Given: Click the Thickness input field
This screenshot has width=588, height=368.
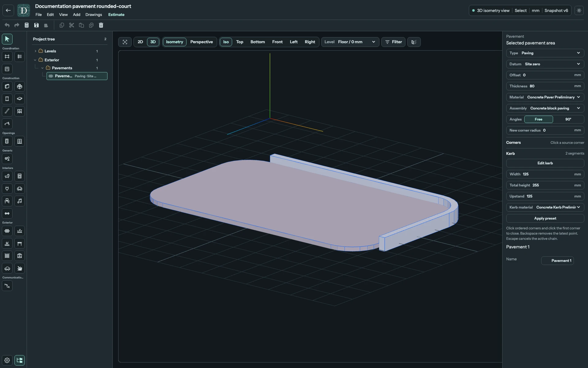Looking at the screenshot, I should click(x=545, y=86).
